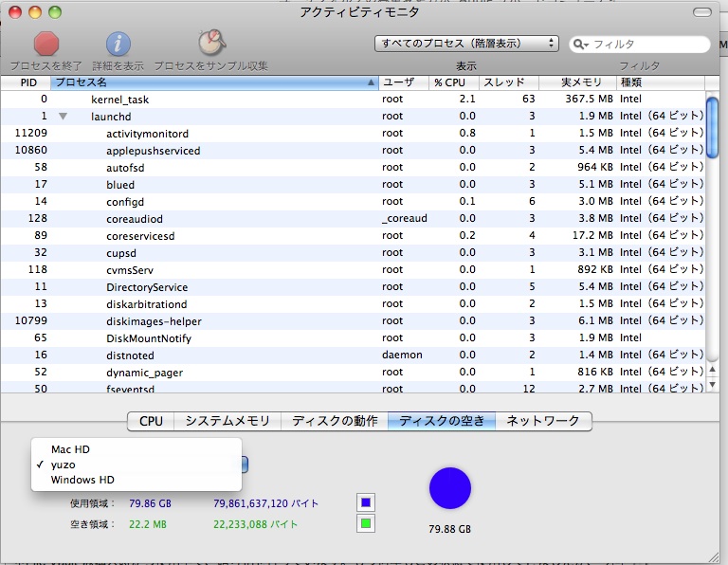Click the blue disk usage pie chart

[450, 488]
